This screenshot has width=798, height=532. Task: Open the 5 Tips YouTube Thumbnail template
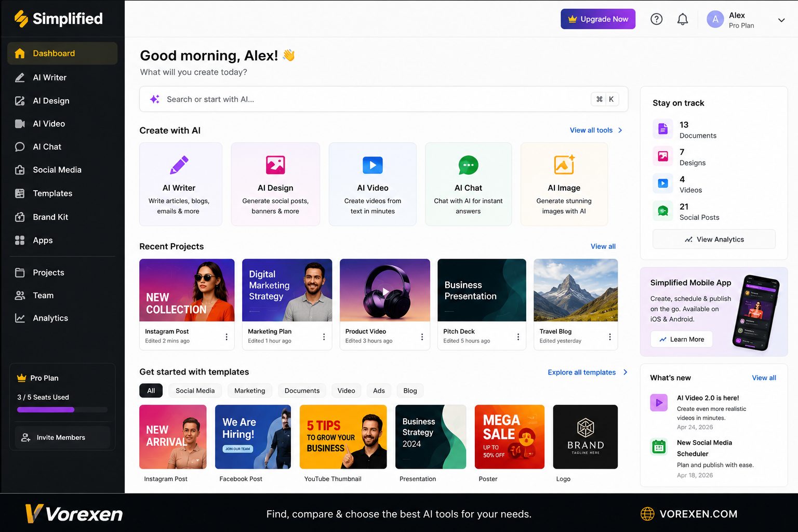pos(343,437)
